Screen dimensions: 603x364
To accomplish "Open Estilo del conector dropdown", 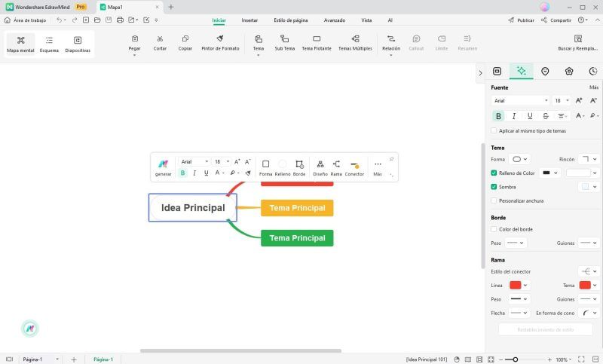I will tap(589, 271).
